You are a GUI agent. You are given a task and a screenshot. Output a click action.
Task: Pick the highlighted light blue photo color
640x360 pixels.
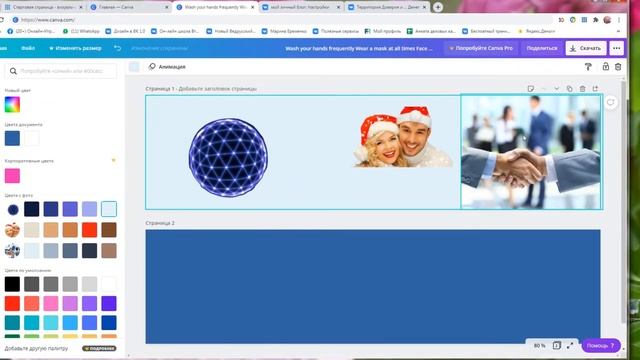click(109, 209)
